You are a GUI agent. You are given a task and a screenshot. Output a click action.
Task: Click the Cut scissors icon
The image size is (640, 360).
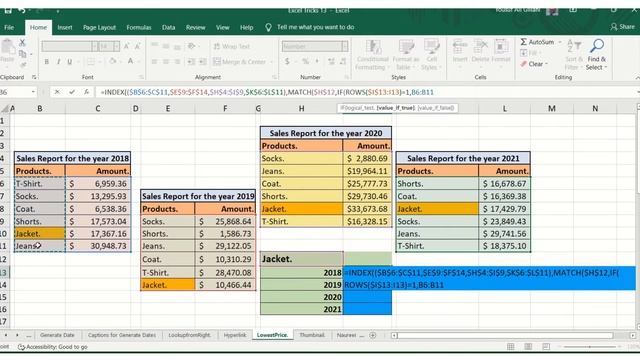click(22, 42)
